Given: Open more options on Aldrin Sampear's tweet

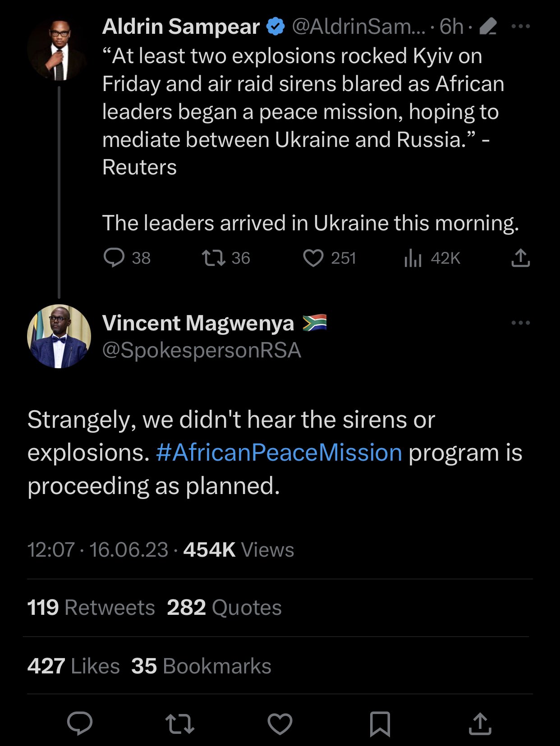Looking at the screenshot, I should click(520, 27).
